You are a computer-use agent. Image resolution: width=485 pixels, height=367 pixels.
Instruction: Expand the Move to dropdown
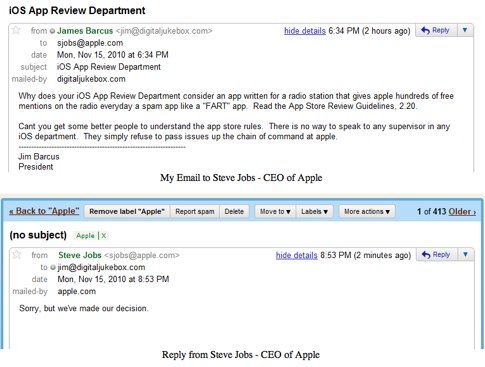tap(275, 212)
